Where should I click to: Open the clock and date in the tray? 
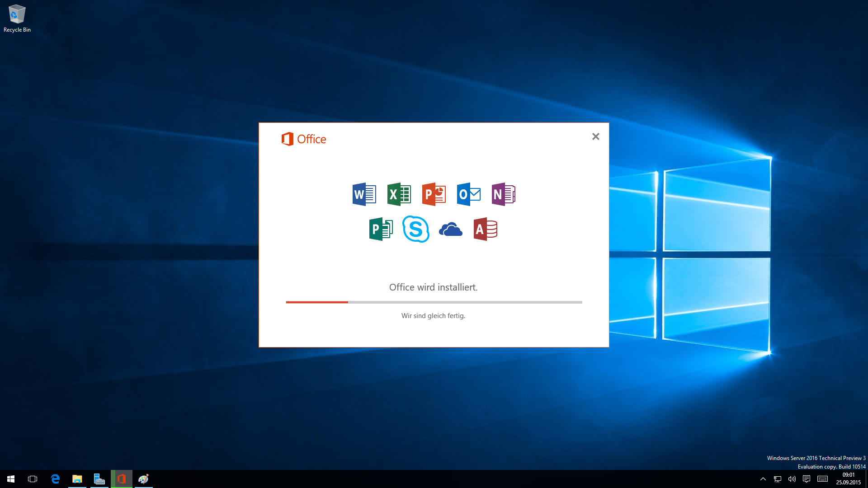[848, 479]
